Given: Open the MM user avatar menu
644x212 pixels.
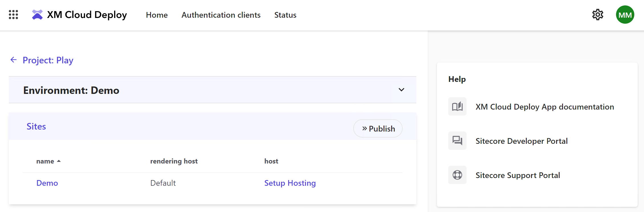Looking at the screenshot, I should tap(625, 15).
